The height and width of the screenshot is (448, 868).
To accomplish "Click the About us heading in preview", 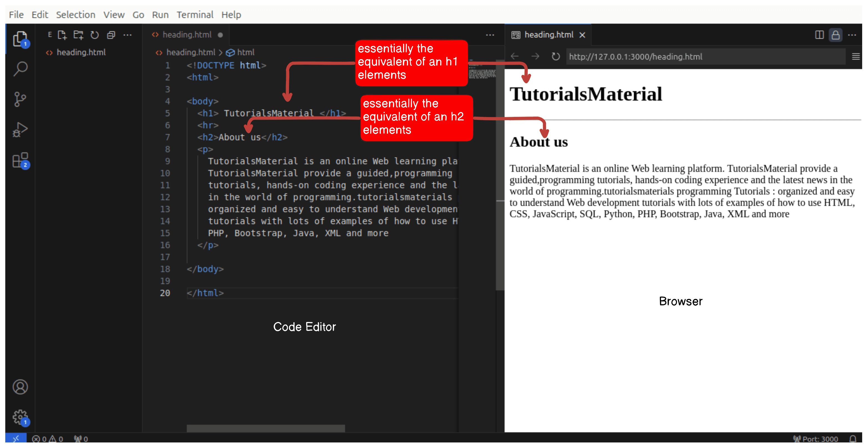I will pyautogui.click(x=539, y=142).
